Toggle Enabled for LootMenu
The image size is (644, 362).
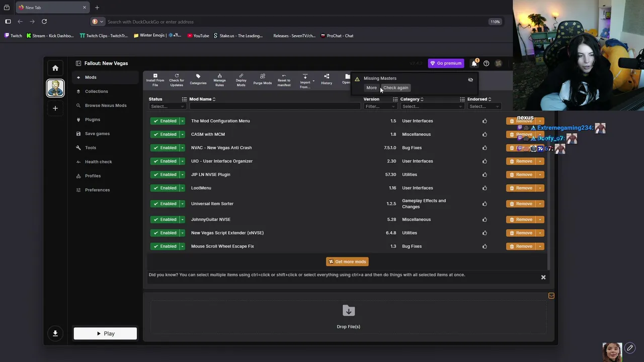pyautogui.click(x=165, y=188)
